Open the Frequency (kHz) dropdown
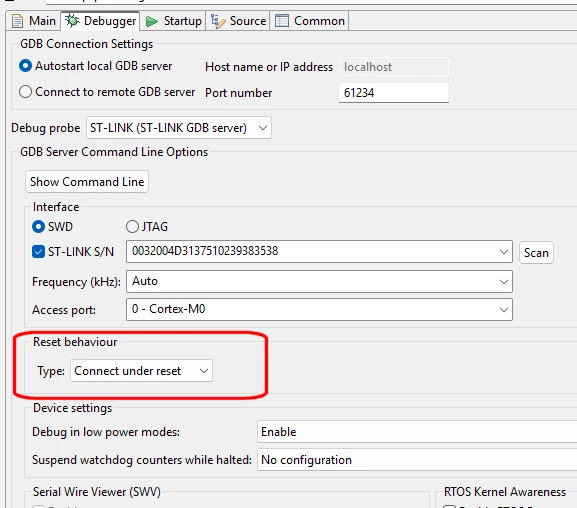The width and height of the screenshot is (577, 508). point(319,282)
